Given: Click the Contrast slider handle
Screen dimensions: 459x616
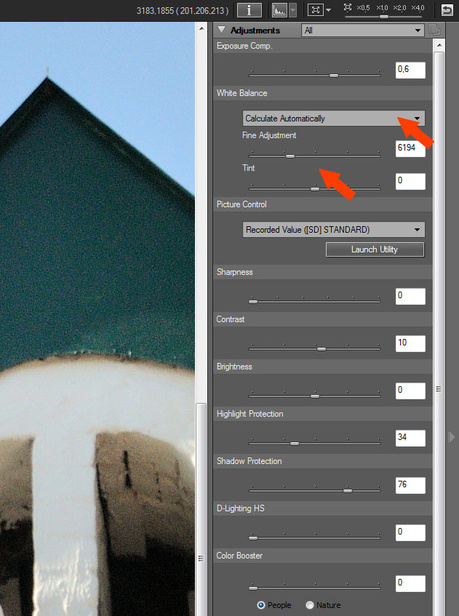Looking at the screenshot, I should pyautogui.click(x=321, y=348).
